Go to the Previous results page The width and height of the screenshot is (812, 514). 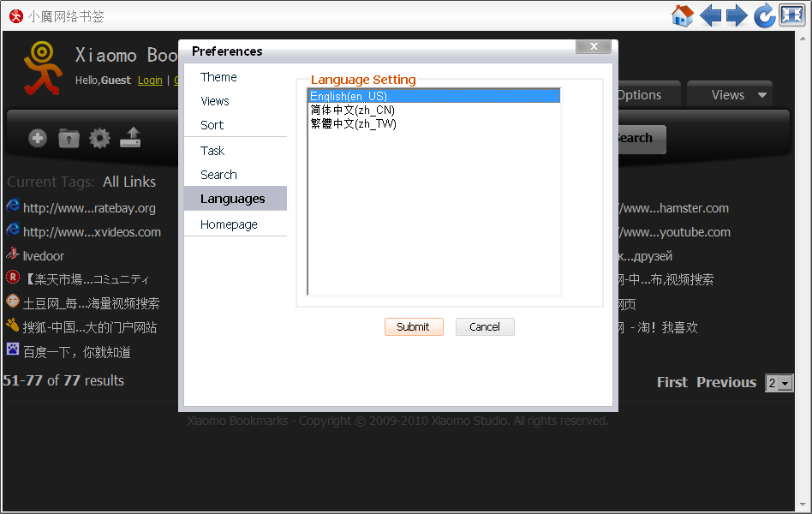pyautogui.click(x=725, y=382)
